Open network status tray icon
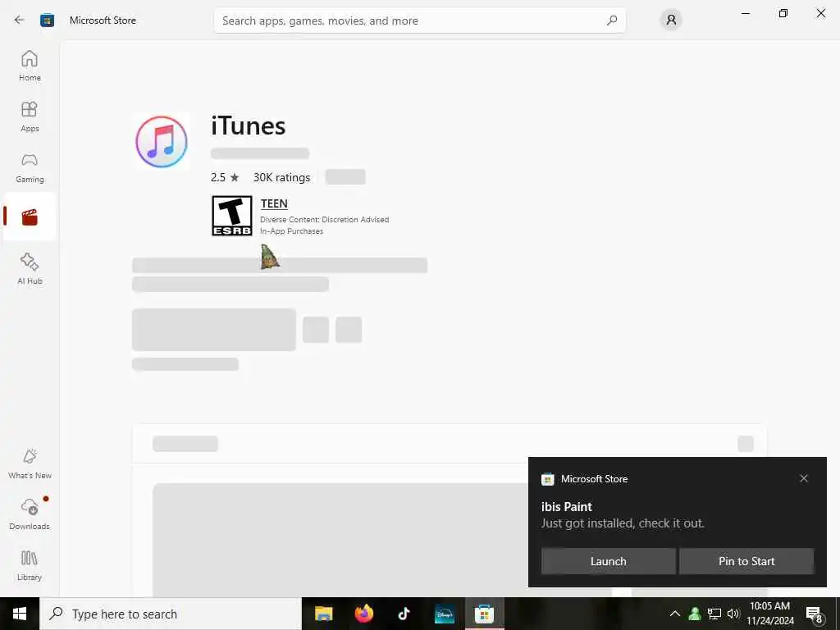 (714, 614)
